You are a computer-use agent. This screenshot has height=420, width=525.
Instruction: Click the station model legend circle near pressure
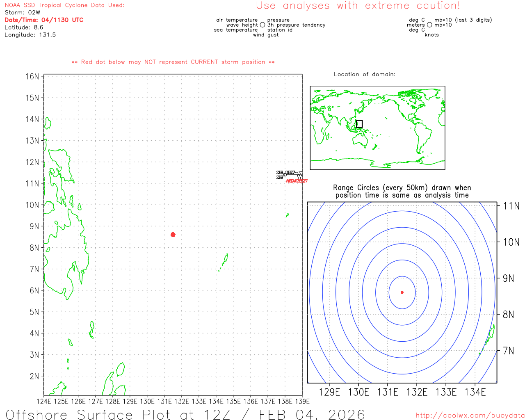tap(262, 25)
